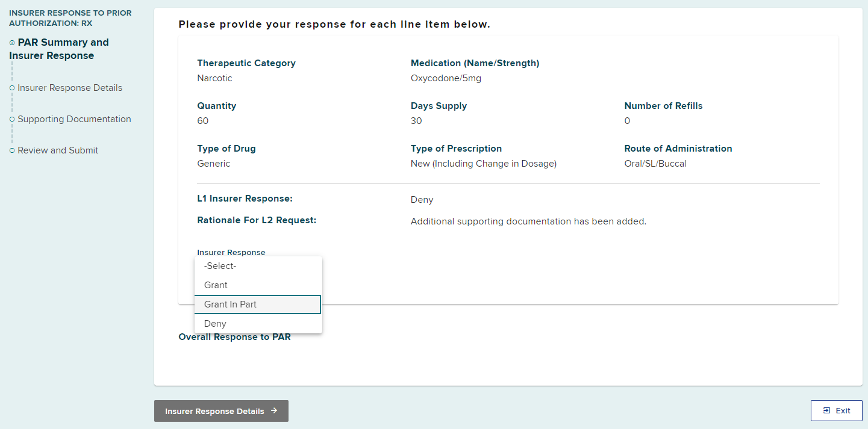This screenshot has height=429, width=868.
Task: Click the right arrow icon in the Insurer Response Details button
Action: pyautogui.click(x=274, y=411)
